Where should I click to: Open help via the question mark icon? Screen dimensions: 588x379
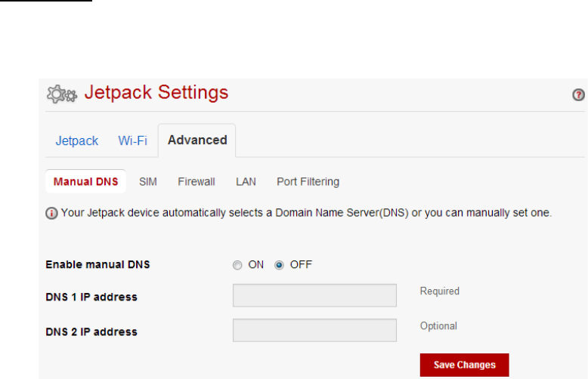[x=578, y=95]
